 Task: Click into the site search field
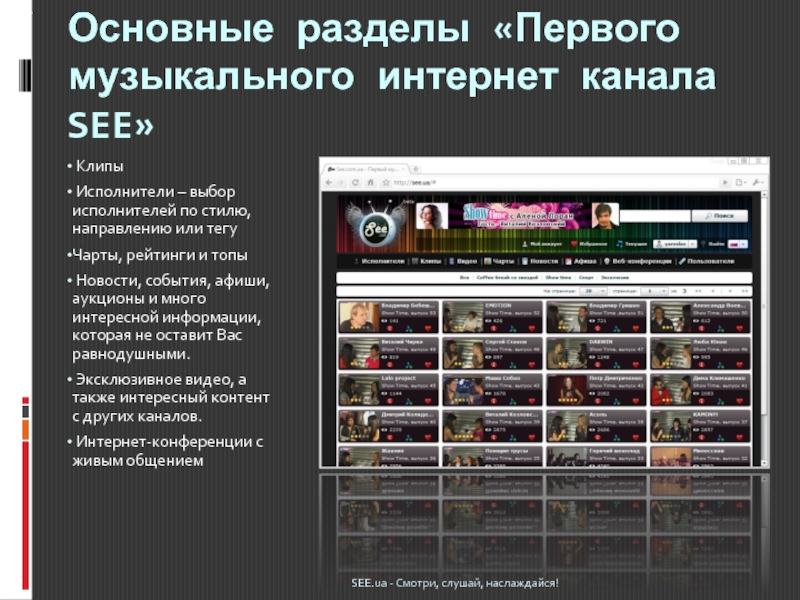(x=655, y=216)
